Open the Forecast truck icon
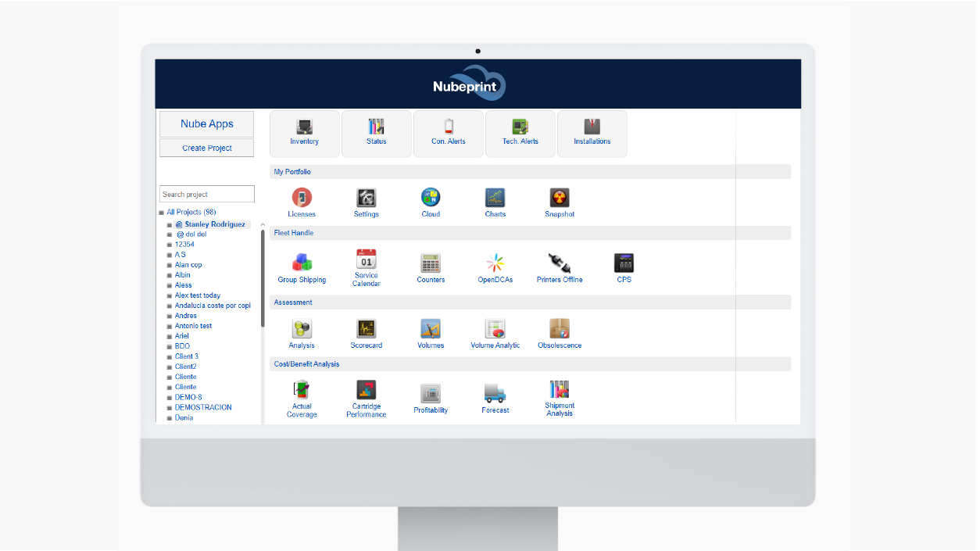This screenshot has height=551, width=980. (495, 393)
